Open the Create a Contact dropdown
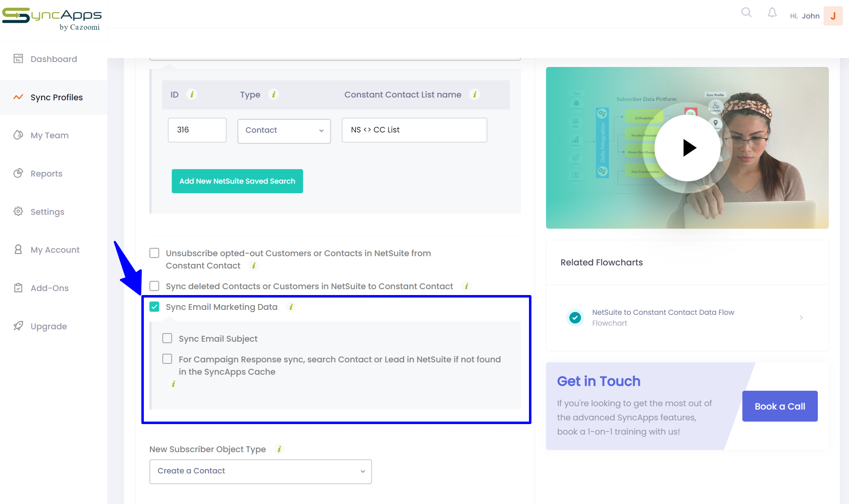 click(x=260, y=471)
